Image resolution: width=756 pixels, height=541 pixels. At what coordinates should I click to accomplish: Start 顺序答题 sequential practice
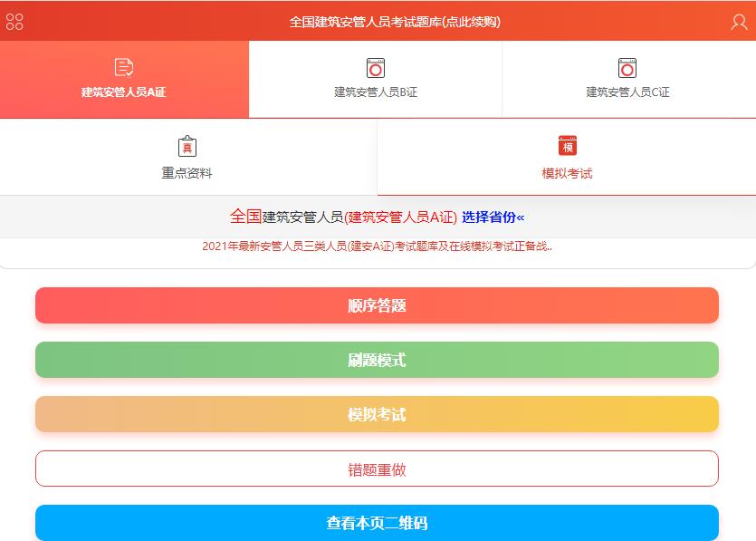pos(377,305)
